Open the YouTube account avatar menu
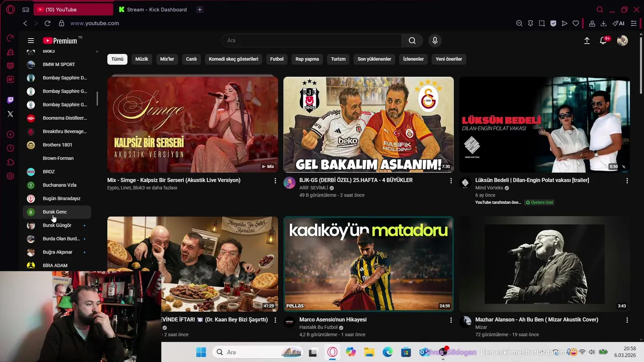The width and height of the screenshot is (644, 362). [622, 41]
